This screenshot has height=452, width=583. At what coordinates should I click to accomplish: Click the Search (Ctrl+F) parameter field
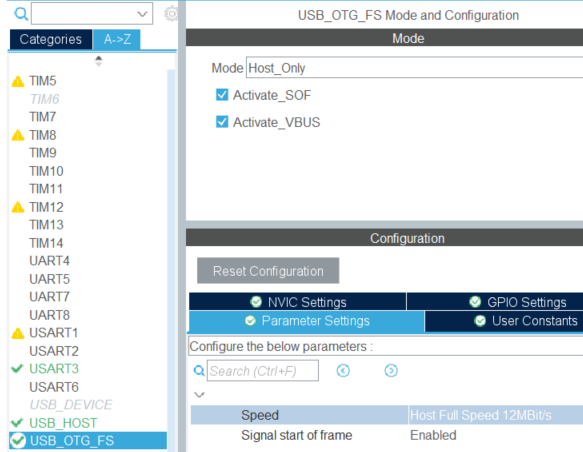click(x=262, y=371)
